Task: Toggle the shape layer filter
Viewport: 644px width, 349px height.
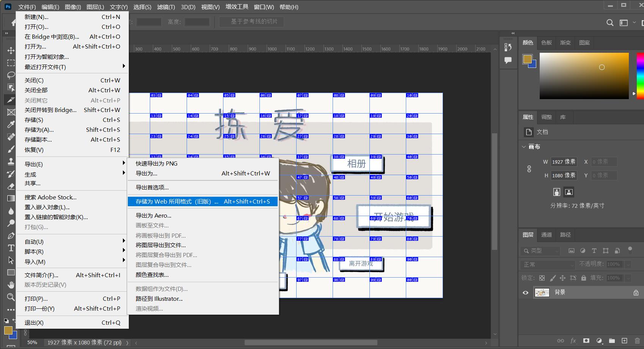Action: (x=606, y=251)
